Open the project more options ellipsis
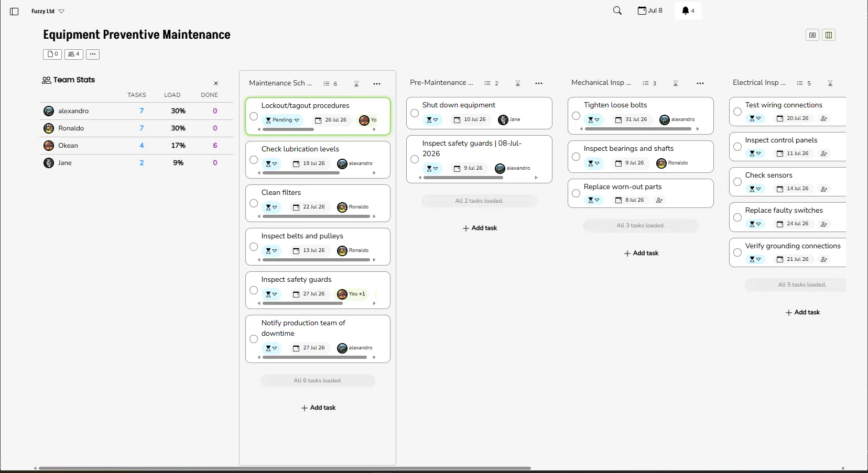Image resolution: width=868 pixels, height=473 pixels. [93, 54]
